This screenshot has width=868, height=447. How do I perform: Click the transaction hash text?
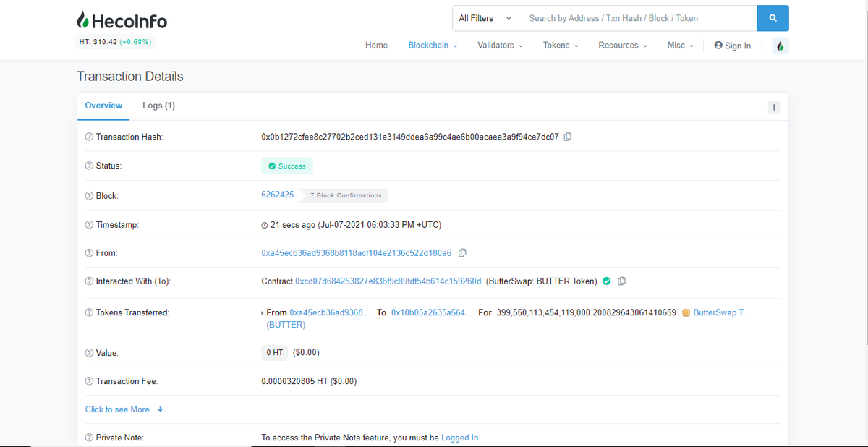(410, 137)
